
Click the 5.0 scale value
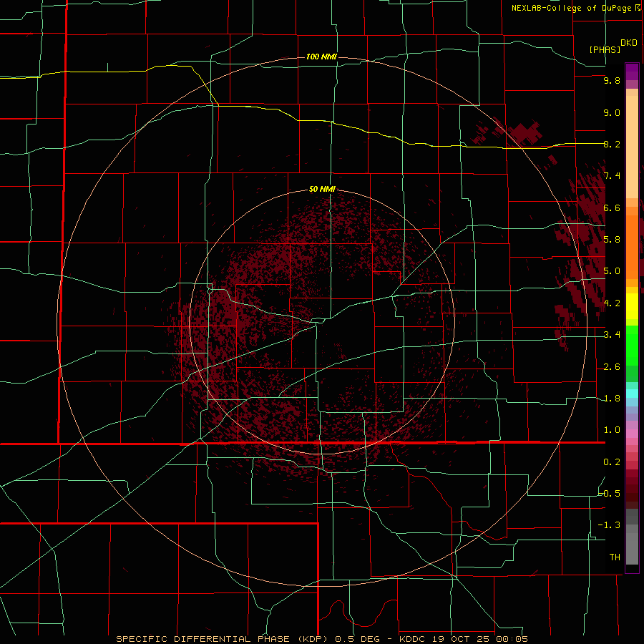tap(612, 271)
